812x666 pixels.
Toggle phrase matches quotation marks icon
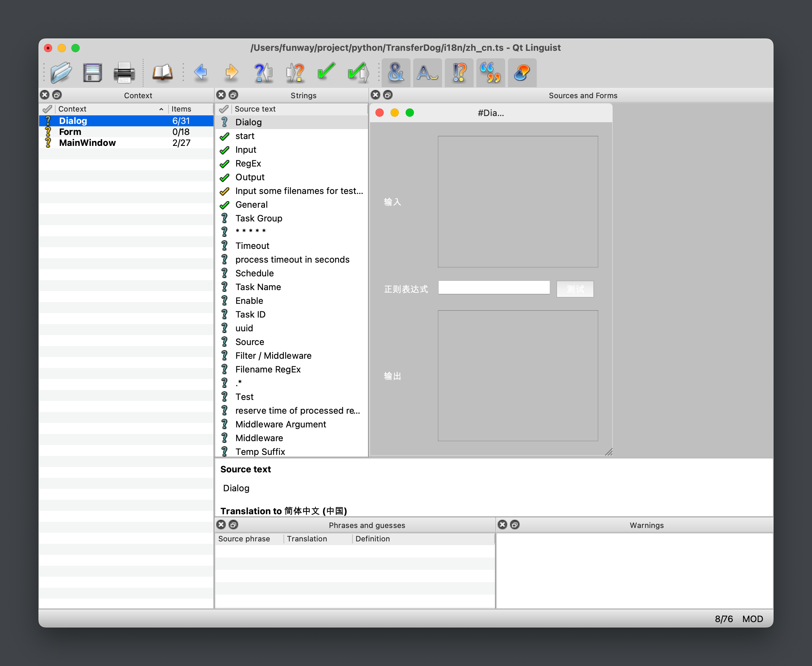(490, 72)
